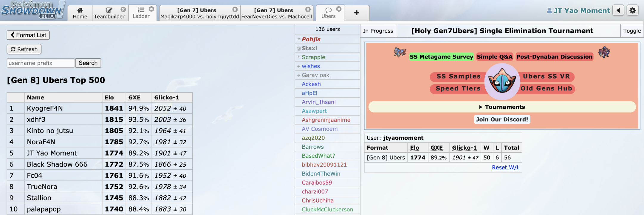
Task: Expand the Tournaments section
Action: [502, 107]
